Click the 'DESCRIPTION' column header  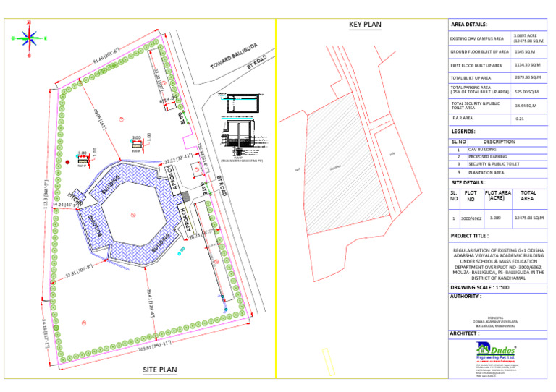pos(499,142)
